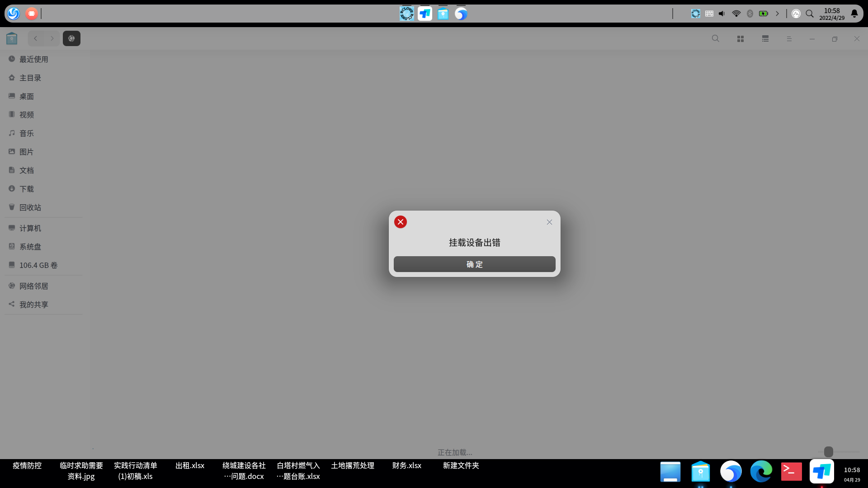Confirm the mount error with 确定
This screenshot has height=488, width=868.
(x=474, y=264)
